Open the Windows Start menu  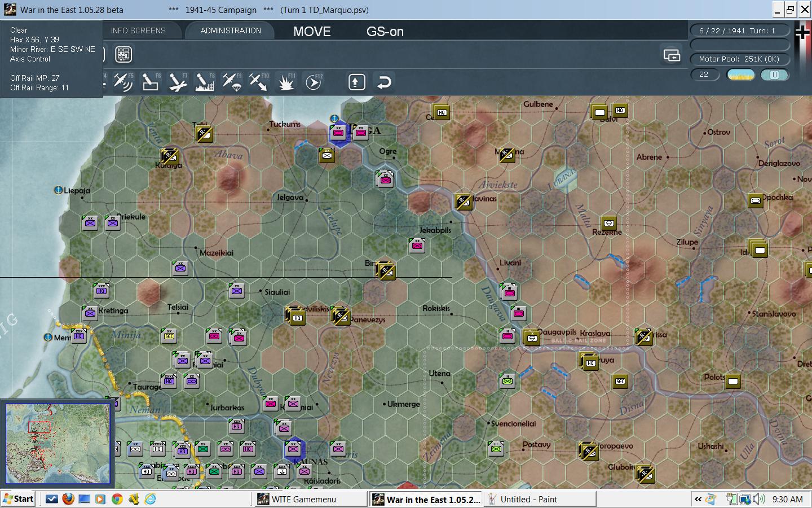[x=19, y=499]
